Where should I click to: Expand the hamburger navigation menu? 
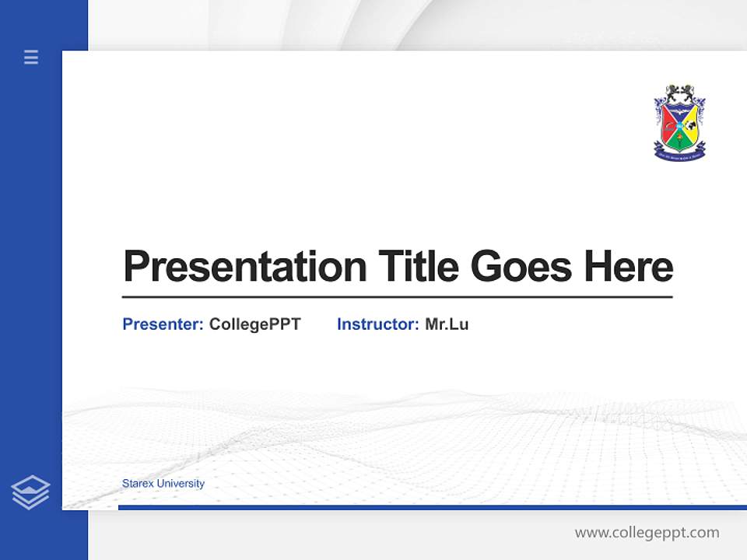click(30, 58)
